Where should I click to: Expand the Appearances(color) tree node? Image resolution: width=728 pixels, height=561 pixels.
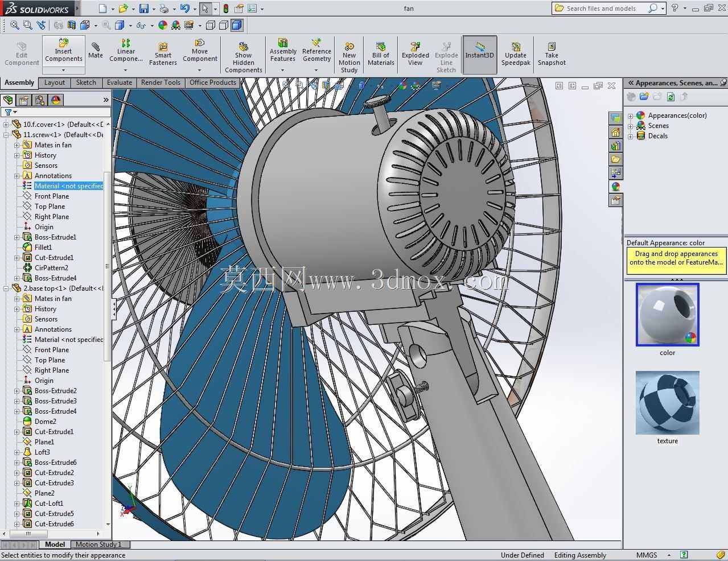click(x=631, y=115)
